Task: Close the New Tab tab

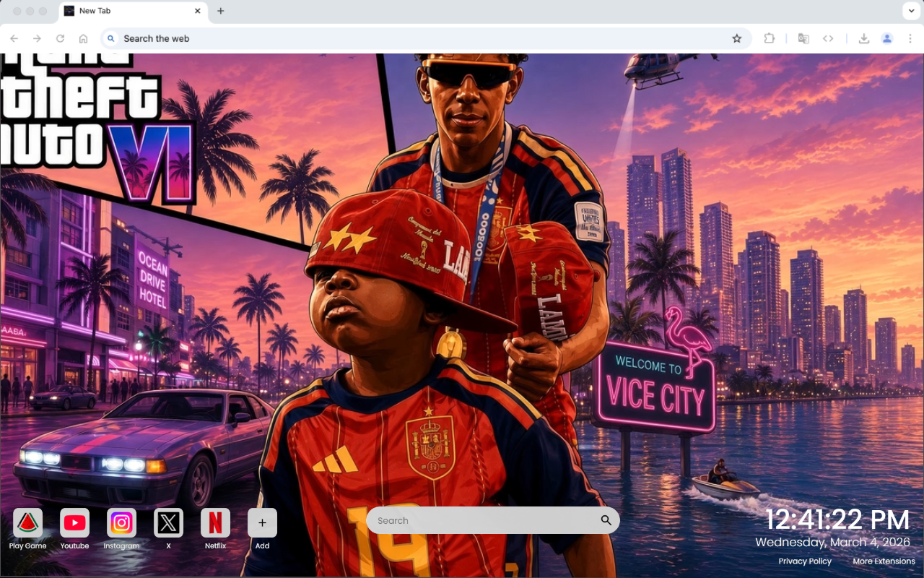Action: [198, 11]
